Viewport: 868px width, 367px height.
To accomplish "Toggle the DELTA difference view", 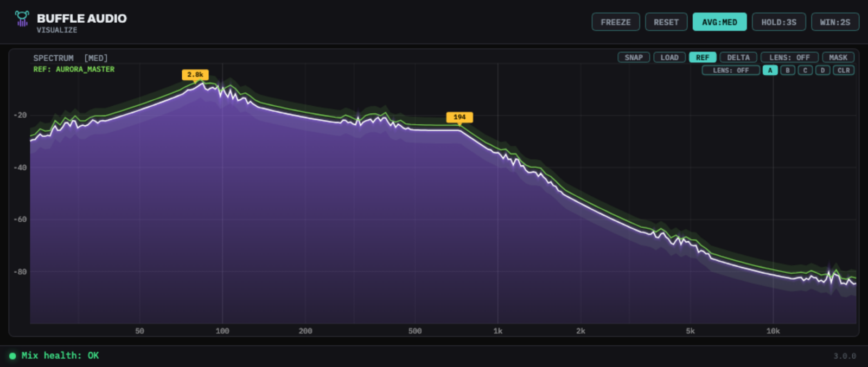I will pos(738,57).
